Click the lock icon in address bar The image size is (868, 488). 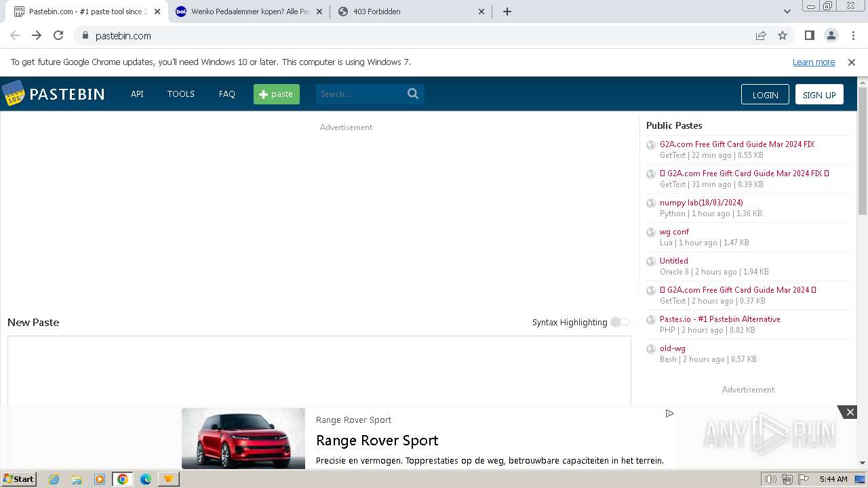pos(85,35)
